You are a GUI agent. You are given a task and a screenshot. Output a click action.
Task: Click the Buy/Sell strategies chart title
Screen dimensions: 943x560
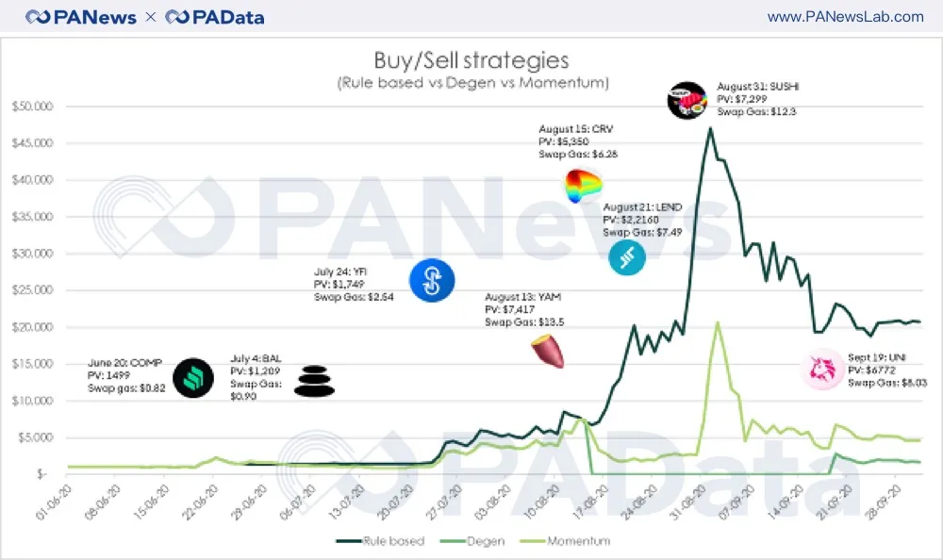[x=471, y=60]
